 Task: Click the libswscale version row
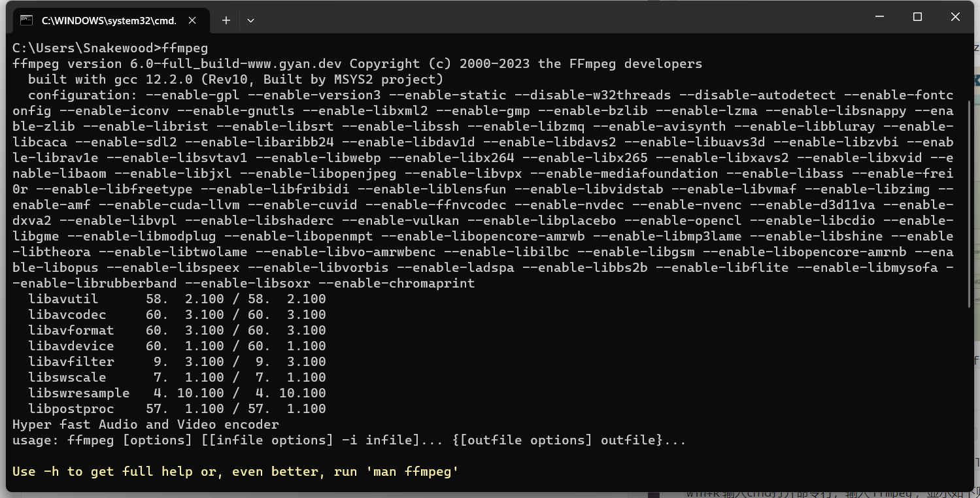[x=177, y=378]
